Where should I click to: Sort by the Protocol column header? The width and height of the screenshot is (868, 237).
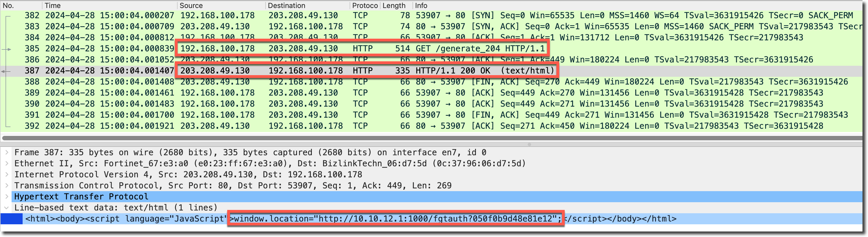pos(365,6)
